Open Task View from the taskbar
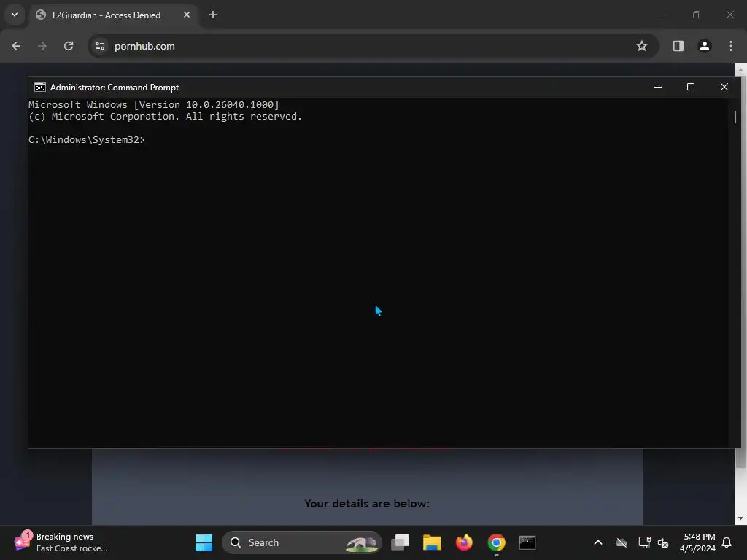 click(x=400, y=542)
